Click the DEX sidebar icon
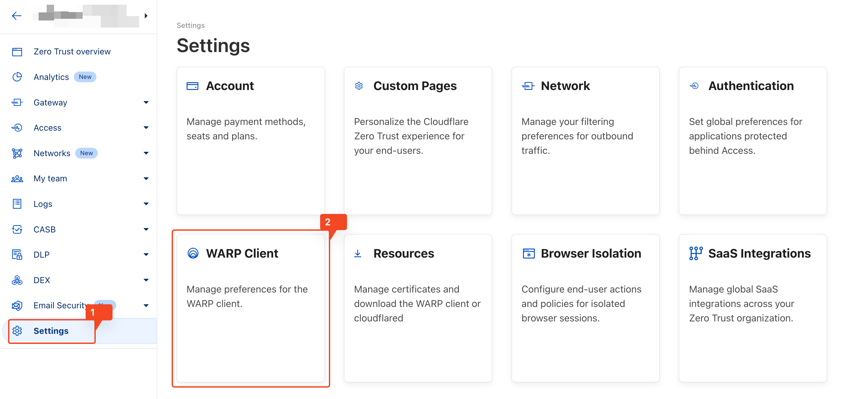Image resolution: width=868 pixels, height=399 pixels. click(x=17, y=280)
